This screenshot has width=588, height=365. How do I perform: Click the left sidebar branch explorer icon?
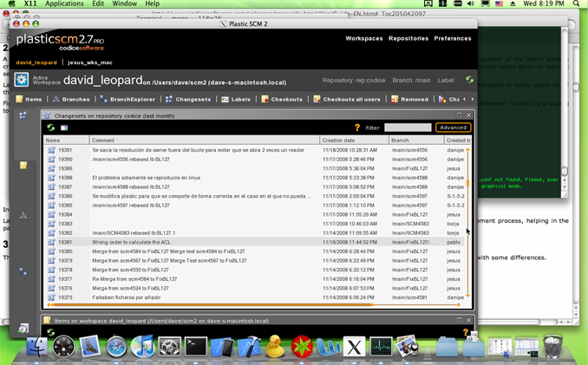[x=23, y=271]
